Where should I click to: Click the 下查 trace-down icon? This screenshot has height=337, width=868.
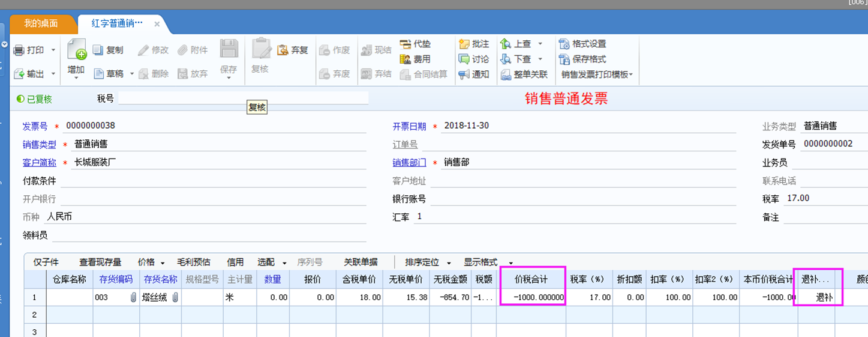pos(506,59)
